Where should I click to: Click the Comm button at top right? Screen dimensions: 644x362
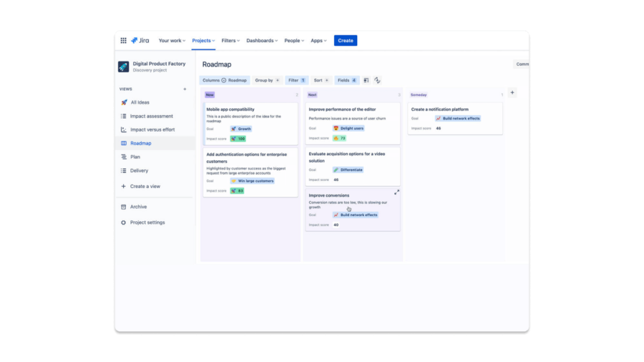[521, 64]
